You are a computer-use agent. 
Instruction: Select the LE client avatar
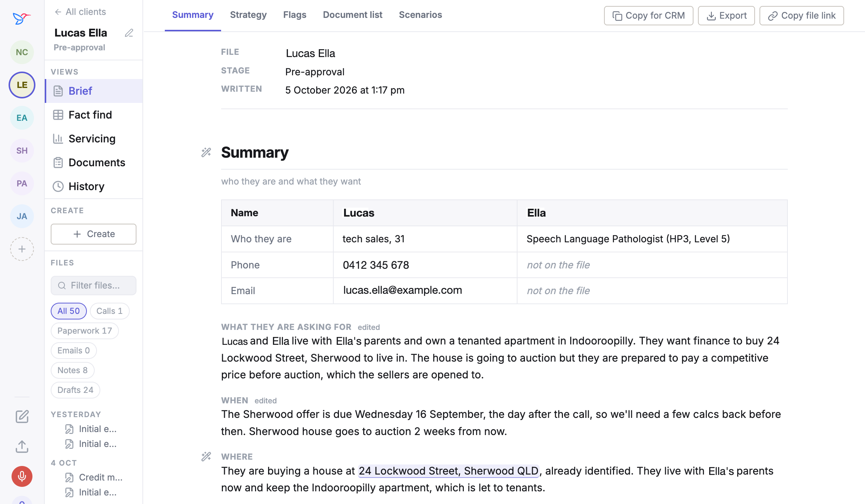22,85
